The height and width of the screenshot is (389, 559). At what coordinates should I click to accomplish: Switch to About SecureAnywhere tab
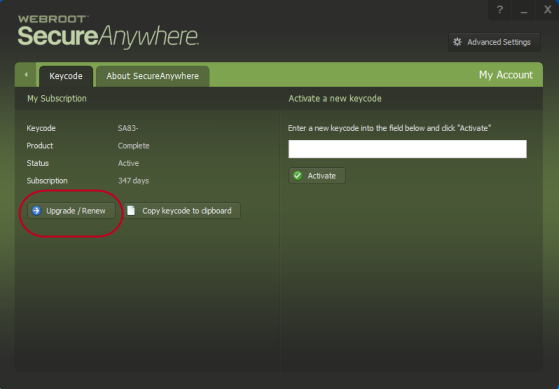pos(153,76)
